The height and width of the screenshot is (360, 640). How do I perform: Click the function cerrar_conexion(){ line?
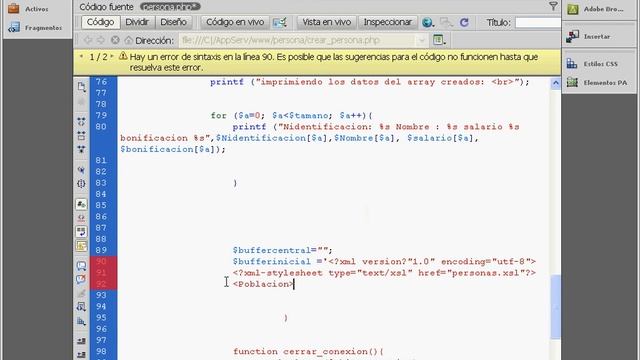point(308,351)
